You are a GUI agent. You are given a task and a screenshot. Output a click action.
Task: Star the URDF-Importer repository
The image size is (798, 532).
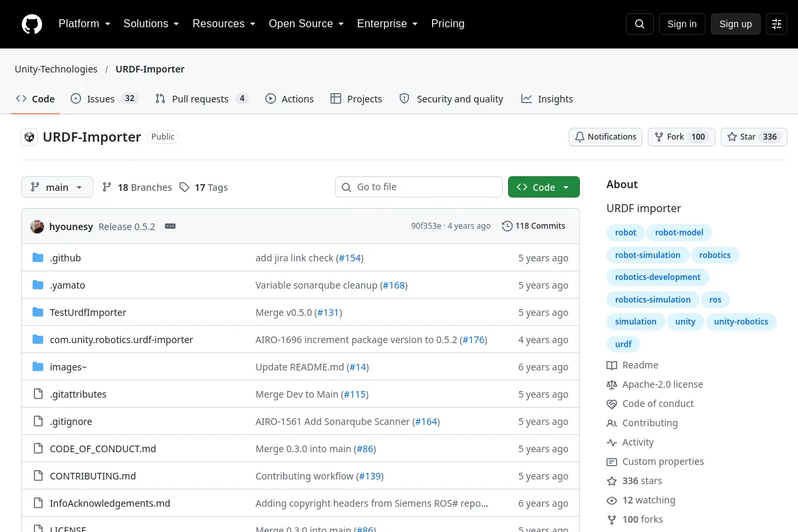754,137
